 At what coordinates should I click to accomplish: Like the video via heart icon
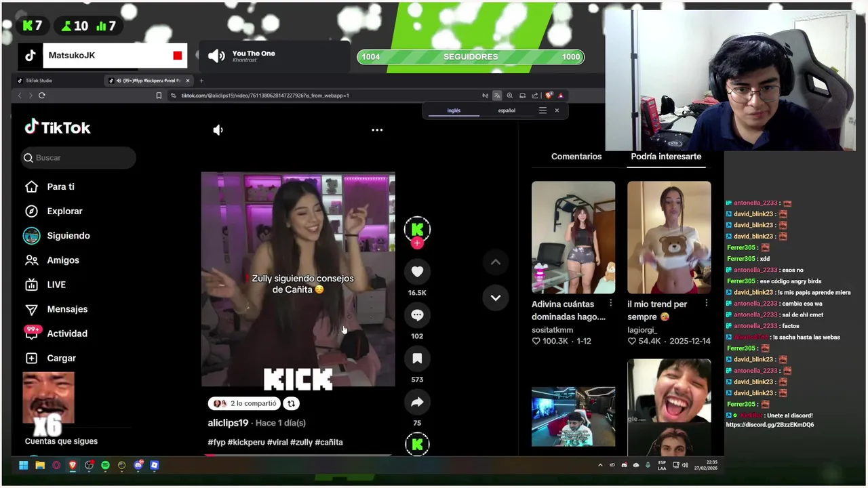pyautogui.click(x=417, y=272)
